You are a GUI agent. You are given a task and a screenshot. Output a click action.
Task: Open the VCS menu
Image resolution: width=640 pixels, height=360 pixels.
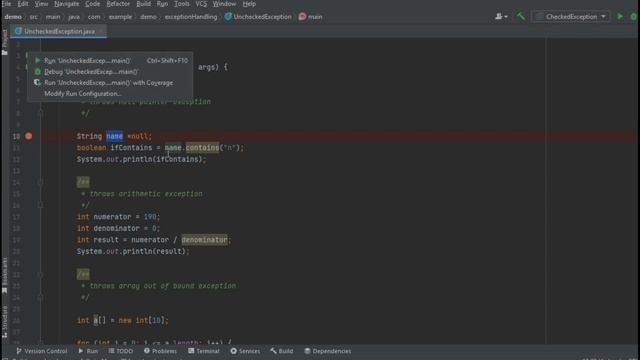coord(201,4)
